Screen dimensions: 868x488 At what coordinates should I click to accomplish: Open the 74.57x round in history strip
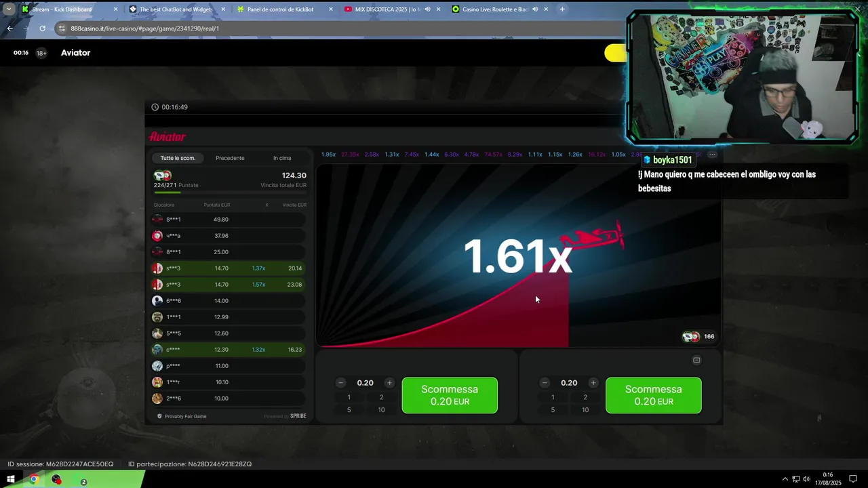[x=493, y=155]
